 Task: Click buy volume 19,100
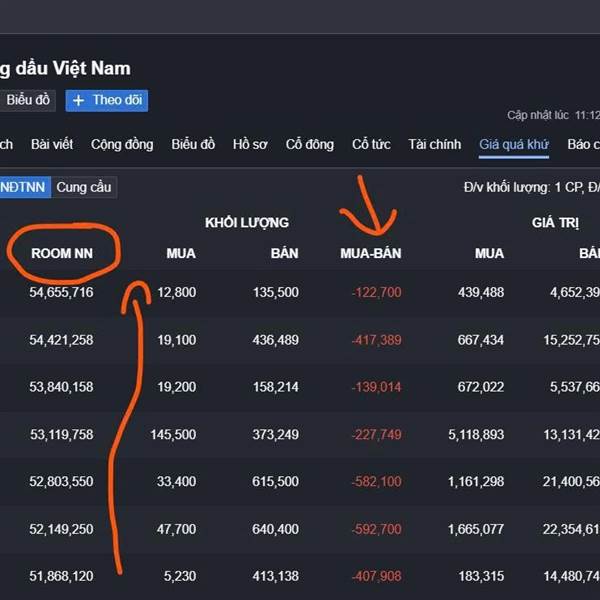click(x=177, y=340)
